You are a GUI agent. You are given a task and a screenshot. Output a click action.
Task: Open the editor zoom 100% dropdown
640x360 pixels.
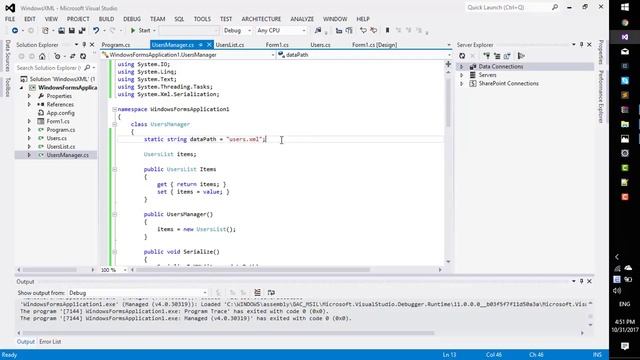[x=114, y=270]
